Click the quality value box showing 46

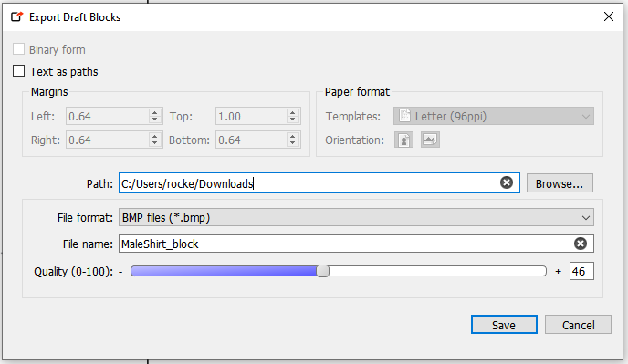click(581, 271)
